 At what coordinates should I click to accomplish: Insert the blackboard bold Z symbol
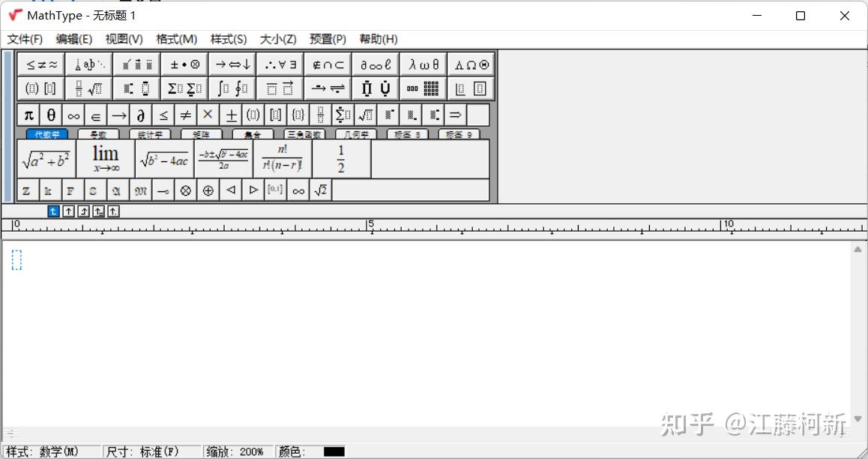[x=28, y=190]
